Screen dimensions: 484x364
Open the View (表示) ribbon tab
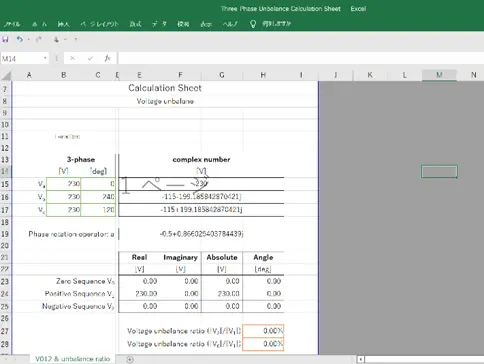tap(206, 24)
